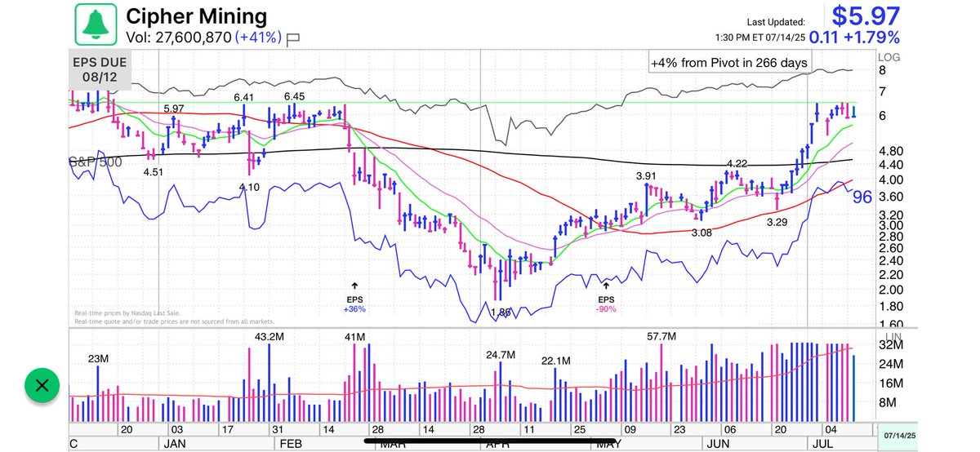Tap the 1.86 low price label
Screen dimensions: 980x452
(x=501, y=312)
